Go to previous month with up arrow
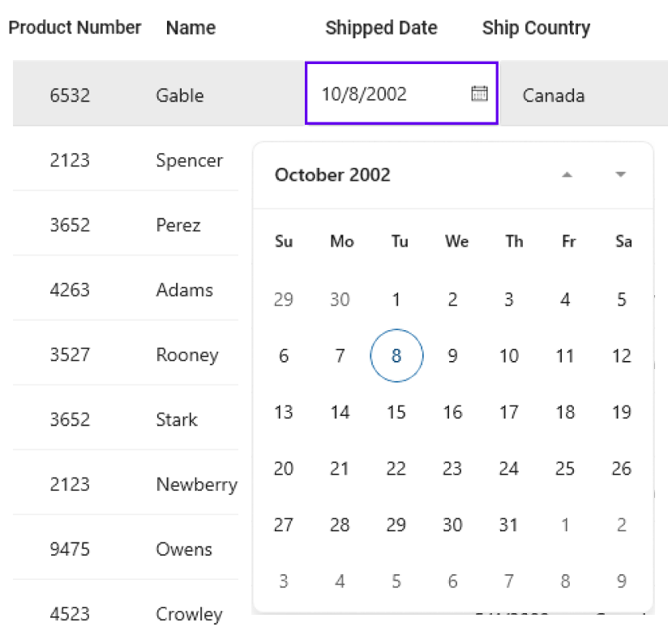668x644 pixels. 567,174
